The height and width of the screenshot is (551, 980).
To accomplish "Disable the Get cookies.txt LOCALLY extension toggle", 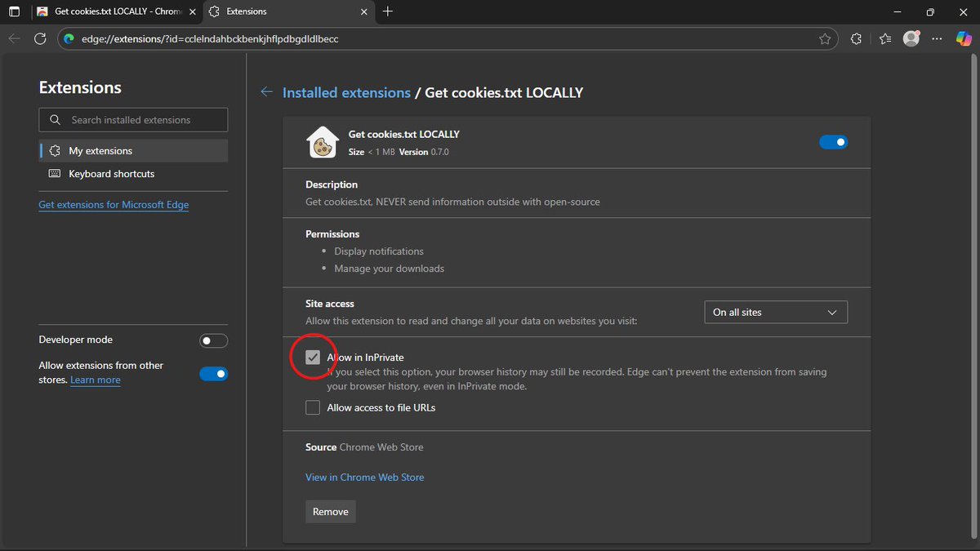I will click(833, 142).
